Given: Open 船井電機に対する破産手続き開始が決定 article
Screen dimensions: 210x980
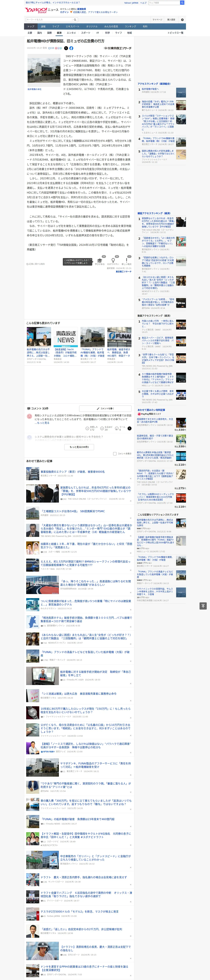Looking at the screenshot, I should tap(95, 673).
